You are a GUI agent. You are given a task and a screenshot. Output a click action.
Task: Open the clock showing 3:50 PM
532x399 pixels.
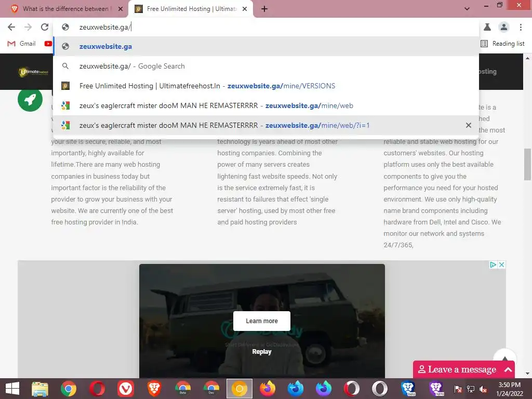509,389
